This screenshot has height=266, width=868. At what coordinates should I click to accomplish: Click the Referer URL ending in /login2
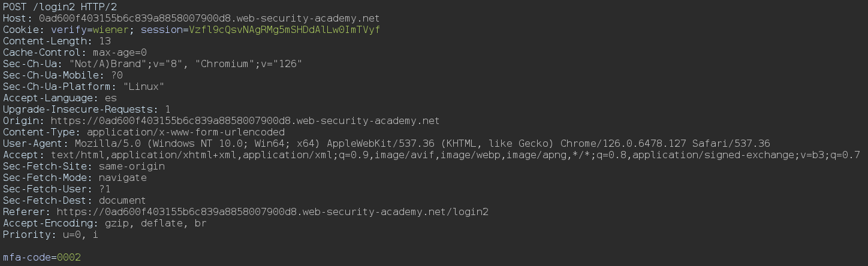click(272, 211)
